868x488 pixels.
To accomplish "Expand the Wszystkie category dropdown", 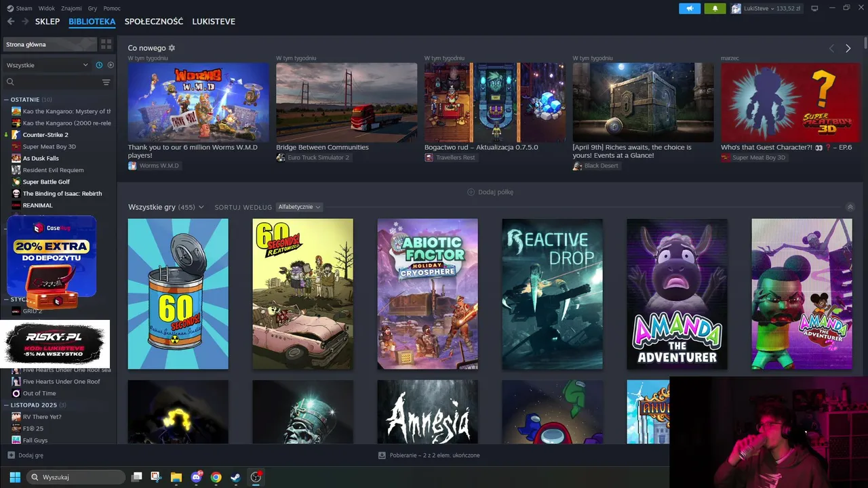I will [x=47, y=65].
